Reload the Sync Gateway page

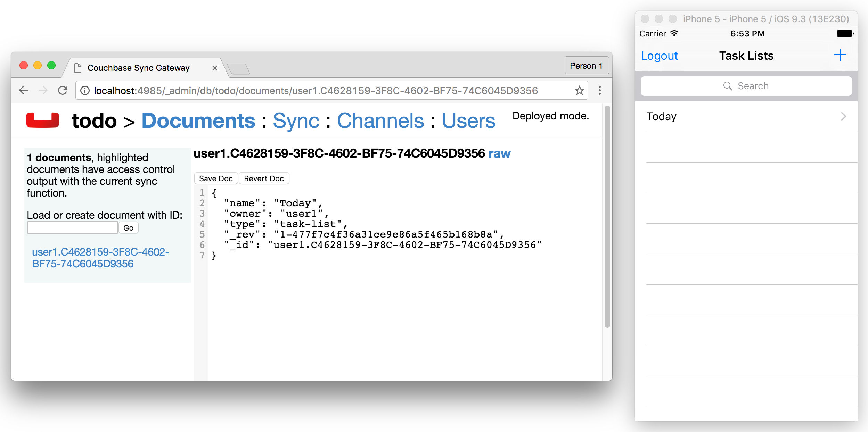(63, 91)
